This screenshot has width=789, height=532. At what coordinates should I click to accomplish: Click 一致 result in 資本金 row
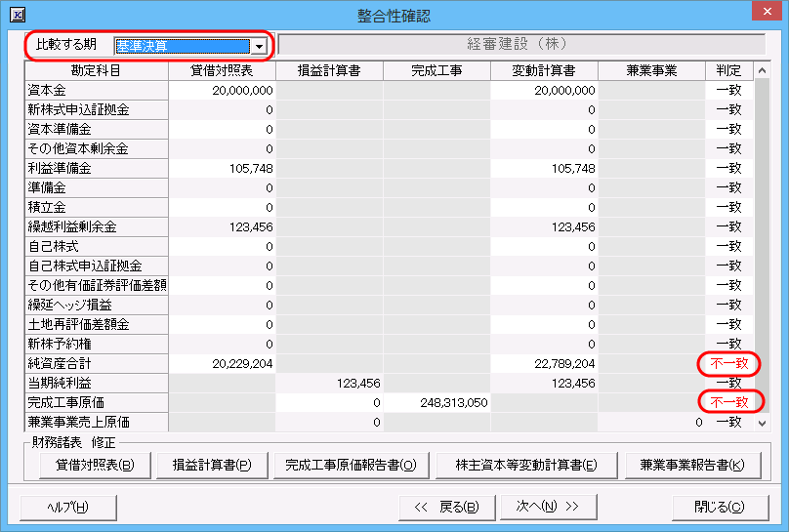coord(729,91)
